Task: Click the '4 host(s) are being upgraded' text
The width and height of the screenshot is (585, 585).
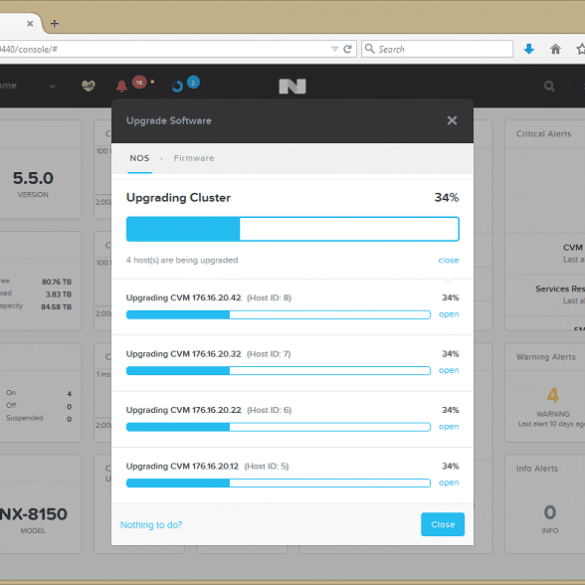Action: point(182,260)
